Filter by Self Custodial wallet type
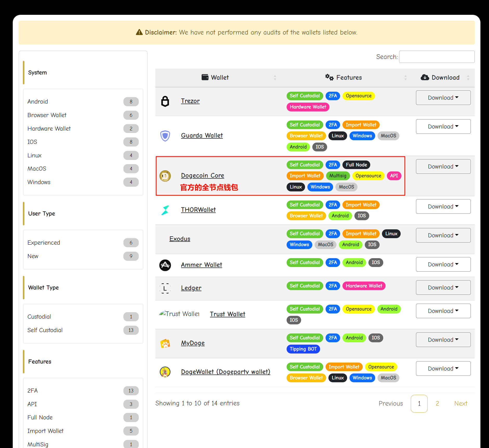 tap(83, 330)
